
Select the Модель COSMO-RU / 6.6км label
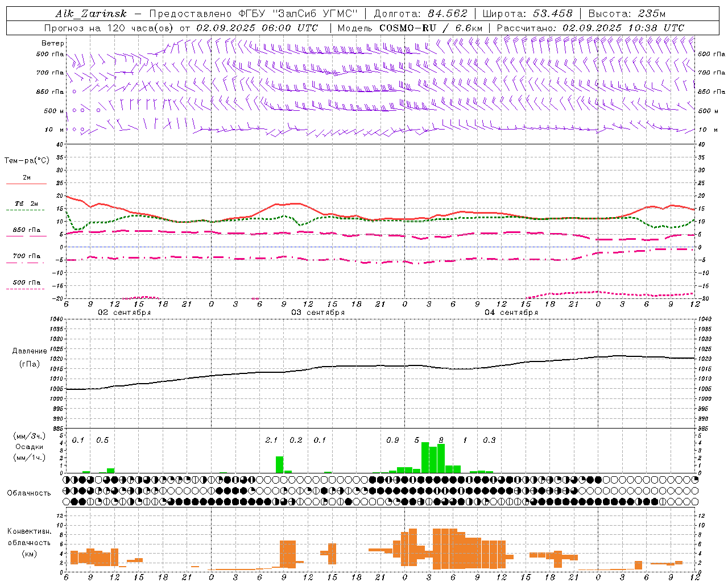[409, 28]
